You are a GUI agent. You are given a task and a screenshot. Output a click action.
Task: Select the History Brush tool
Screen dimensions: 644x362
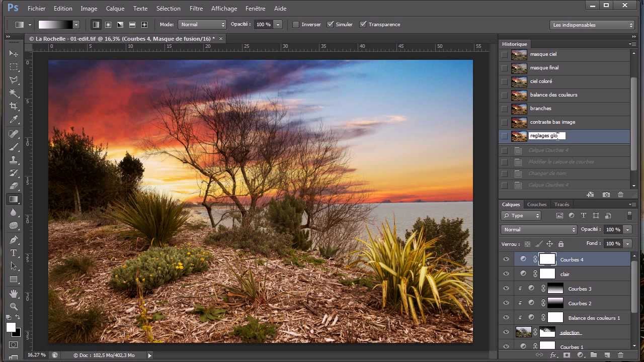[x=14, y=173]
